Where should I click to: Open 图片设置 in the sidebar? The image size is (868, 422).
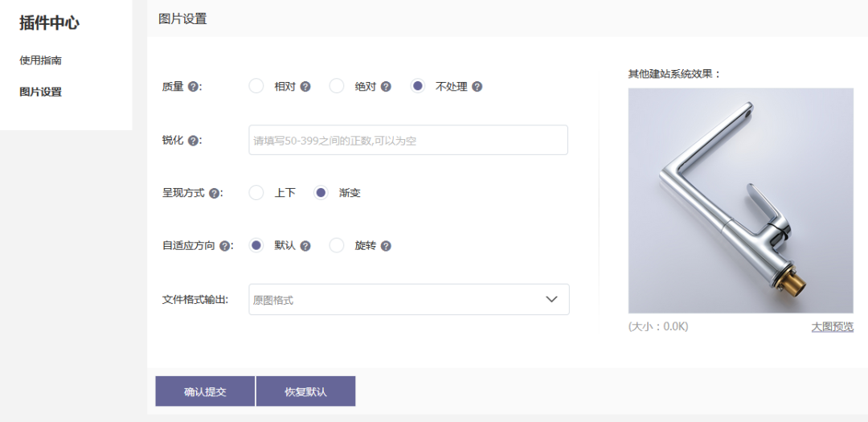click(x=40, y=92)
